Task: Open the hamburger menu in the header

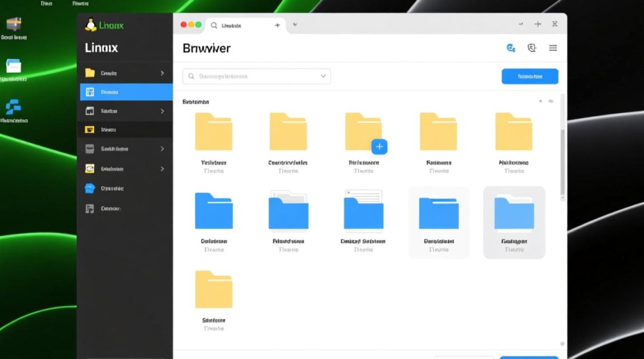Action: click(553, 48)
